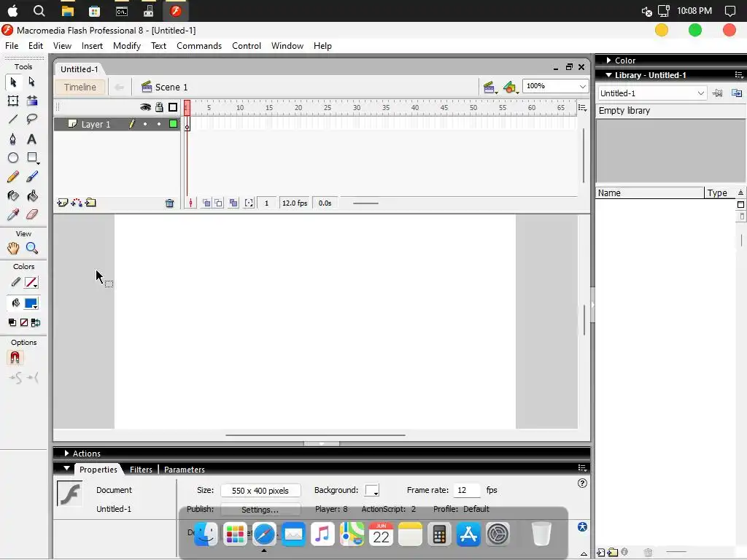The image size is (747, 560).
Task: Select the Subselection tool
Action: click(32, 82)
